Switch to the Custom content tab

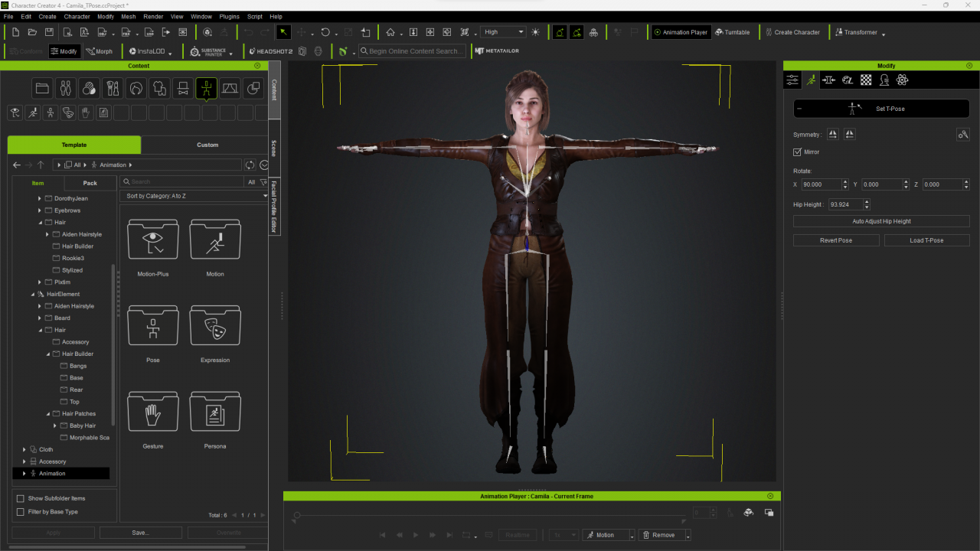207,145
